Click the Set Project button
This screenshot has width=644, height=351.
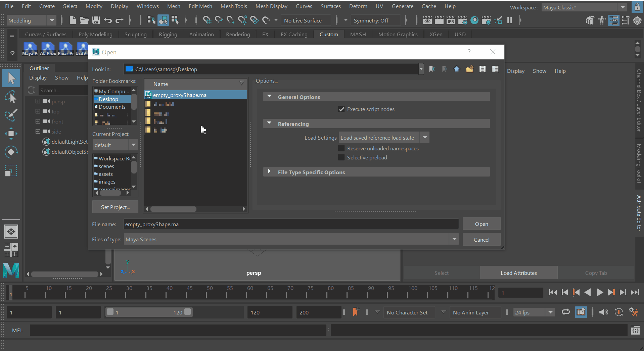point(115,207)
